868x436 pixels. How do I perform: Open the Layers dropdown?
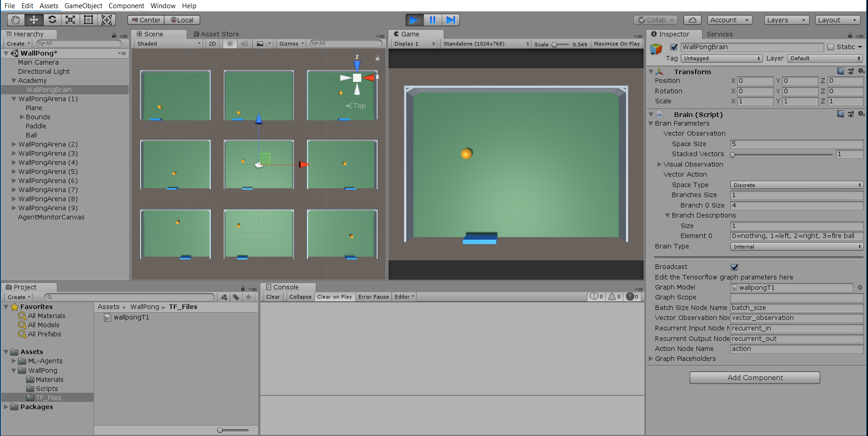coord(786,20)
